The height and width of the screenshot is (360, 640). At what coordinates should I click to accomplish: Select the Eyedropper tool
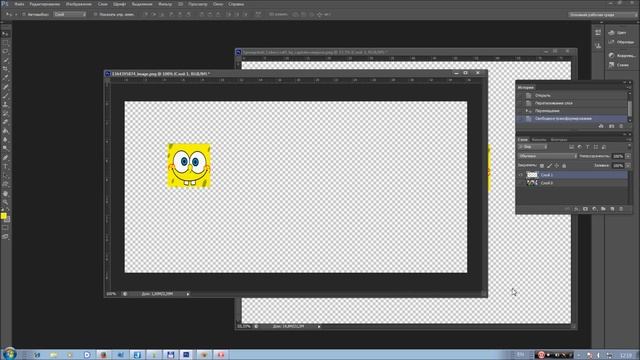5,78
